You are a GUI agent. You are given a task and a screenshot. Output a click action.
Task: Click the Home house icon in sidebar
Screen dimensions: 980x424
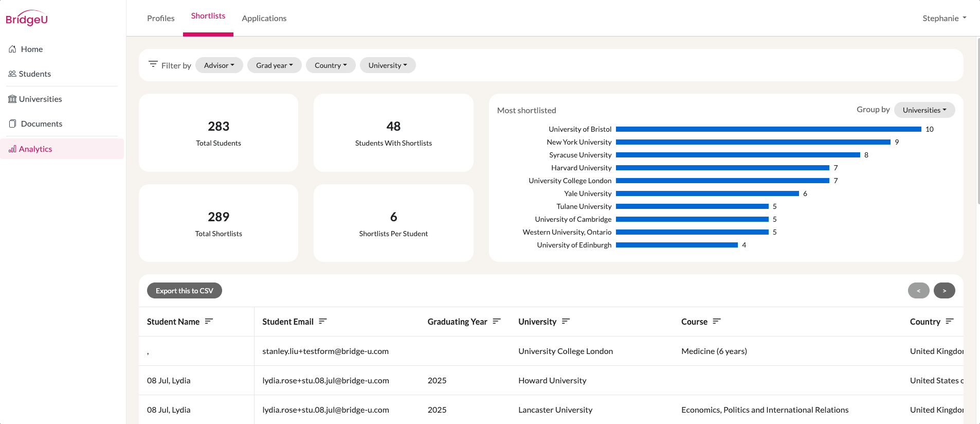(12, 49)
